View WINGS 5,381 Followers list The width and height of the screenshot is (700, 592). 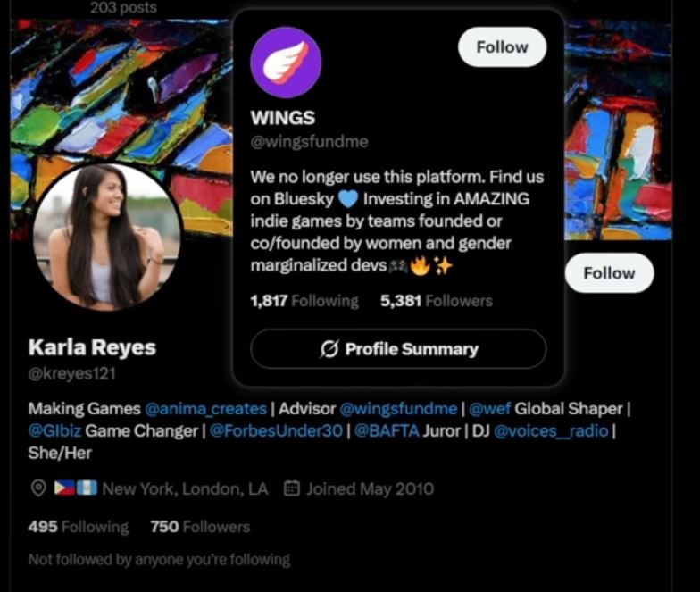click(436, 301)
